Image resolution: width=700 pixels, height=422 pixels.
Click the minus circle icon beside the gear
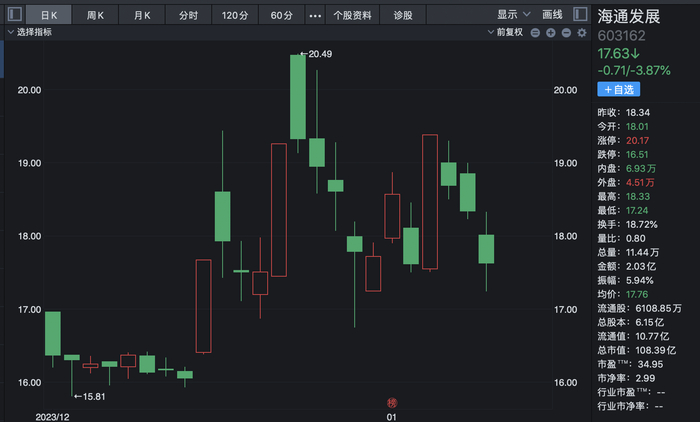tap(565, 33)
